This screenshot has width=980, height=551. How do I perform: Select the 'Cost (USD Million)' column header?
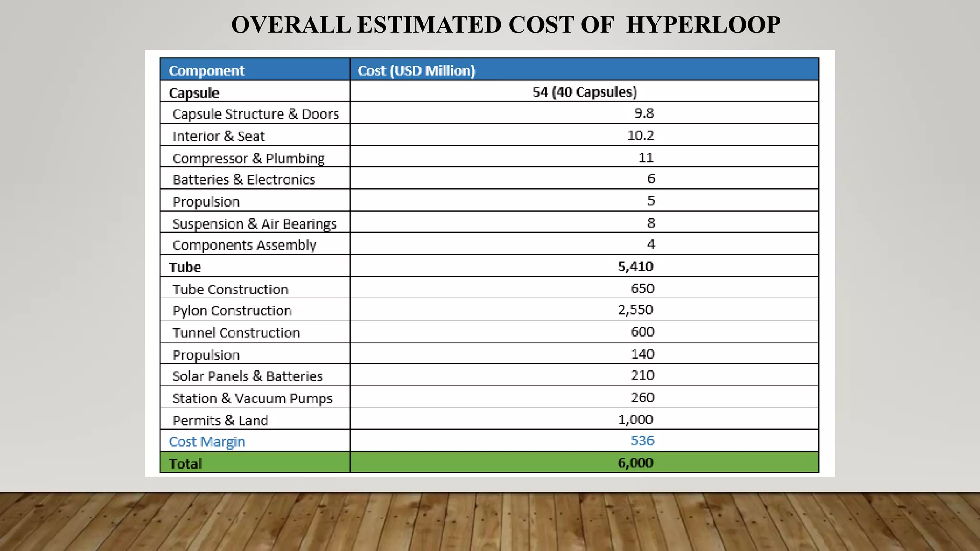click(416, 70)
